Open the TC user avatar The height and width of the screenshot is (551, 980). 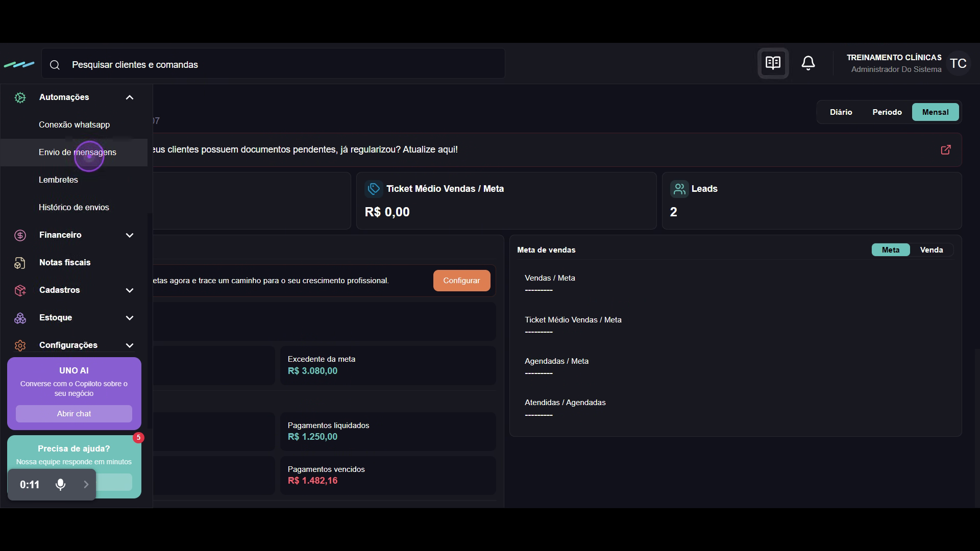[x=958, y=63]
